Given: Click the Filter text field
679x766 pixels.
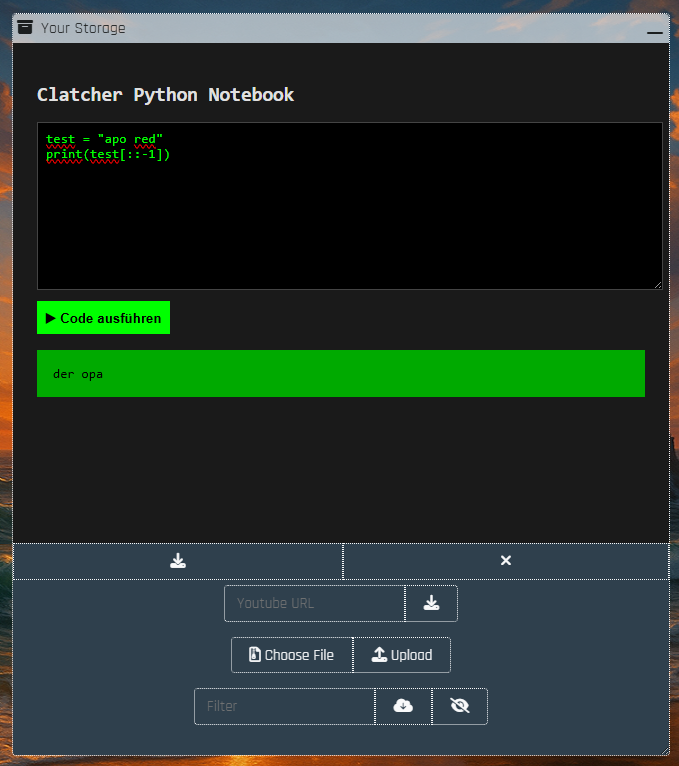Looking at the screenshot, I should pos(285,706).
